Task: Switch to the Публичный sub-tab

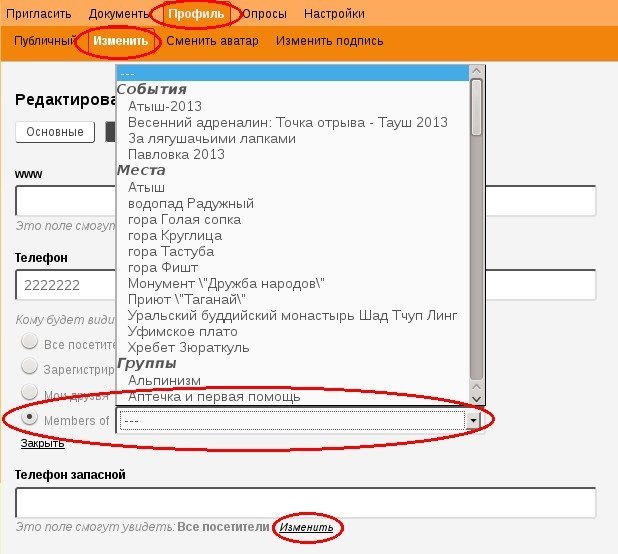Action: (x=44, y=41)
